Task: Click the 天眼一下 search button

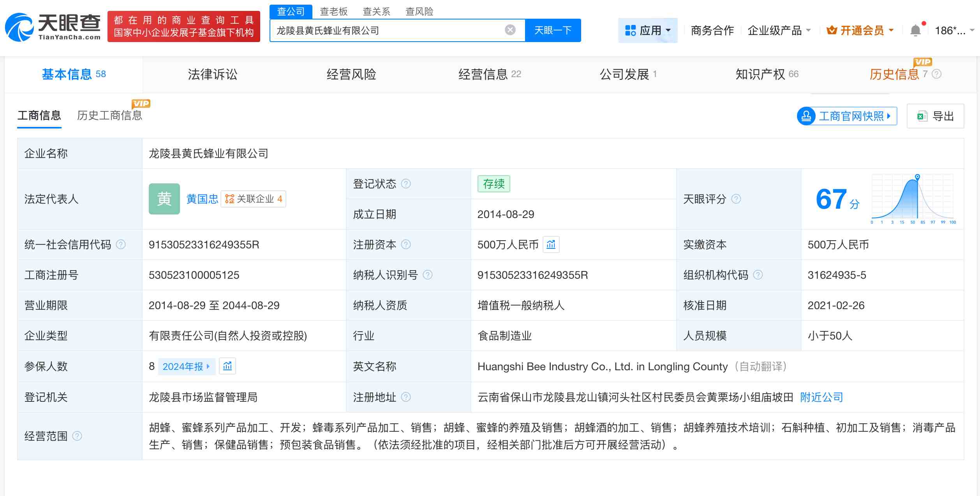Action: pyautogui.click(x=553, y=30)
